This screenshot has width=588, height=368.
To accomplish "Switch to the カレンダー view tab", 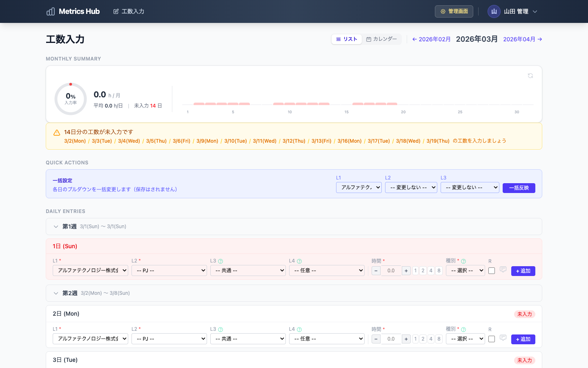I will [381, 39].
